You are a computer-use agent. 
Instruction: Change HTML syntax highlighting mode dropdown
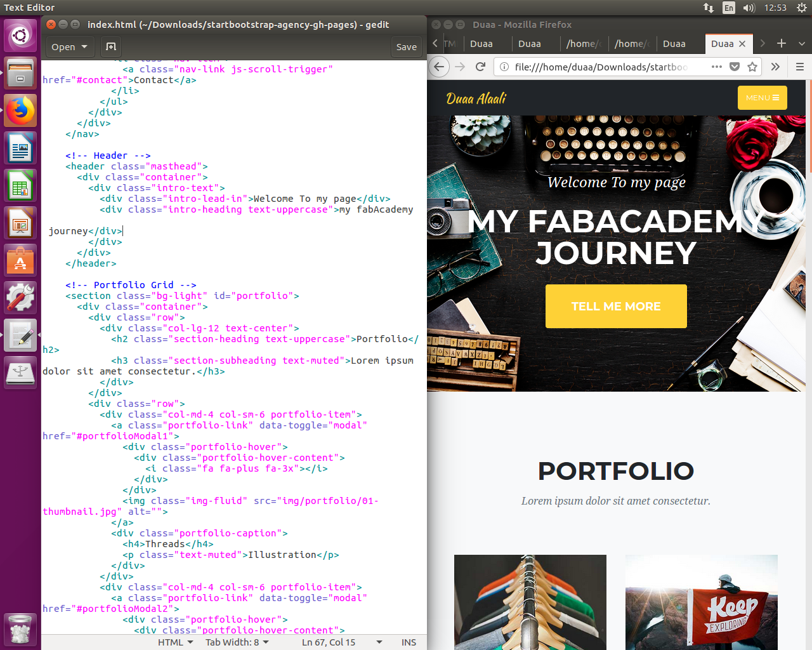176,642
